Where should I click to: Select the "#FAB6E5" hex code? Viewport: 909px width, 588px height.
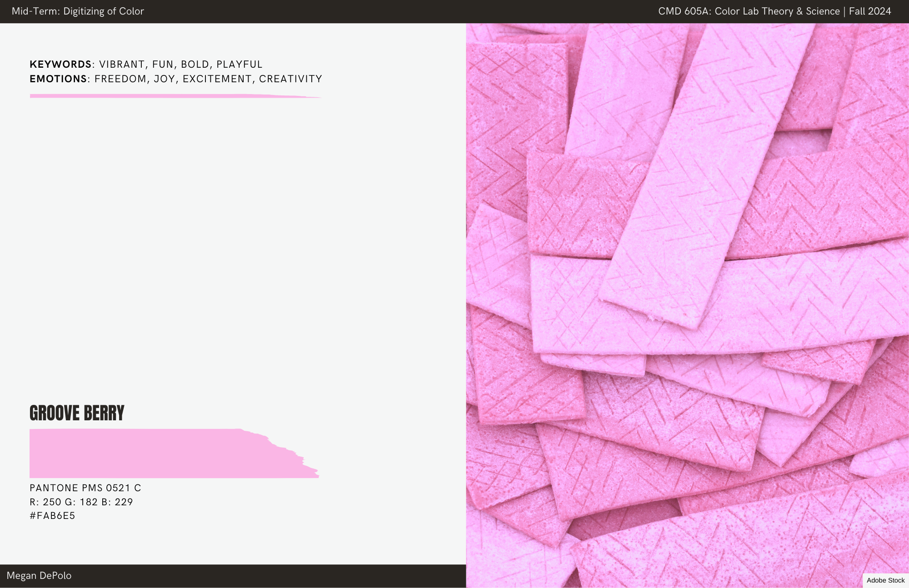point(52,516)
